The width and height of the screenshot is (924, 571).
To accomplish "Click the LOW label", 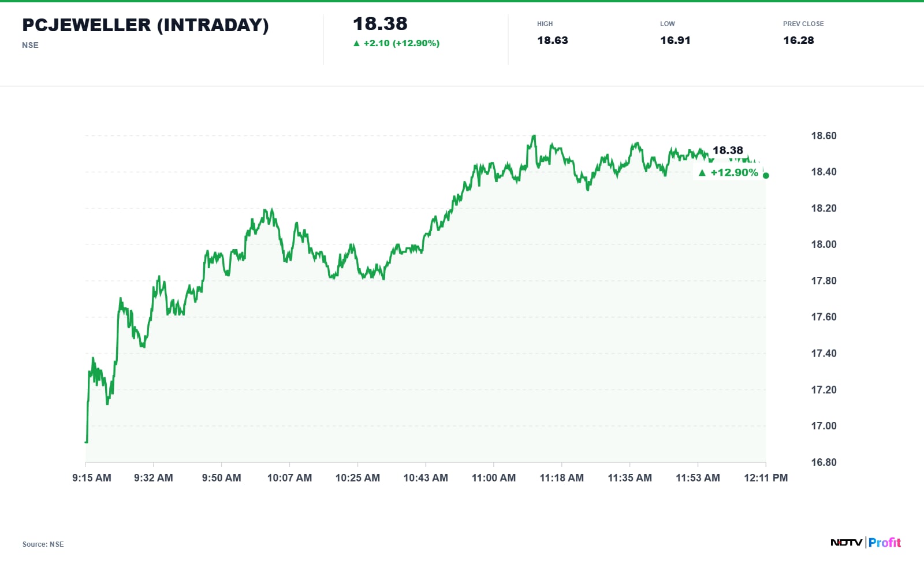I will [x=668, y=24].
